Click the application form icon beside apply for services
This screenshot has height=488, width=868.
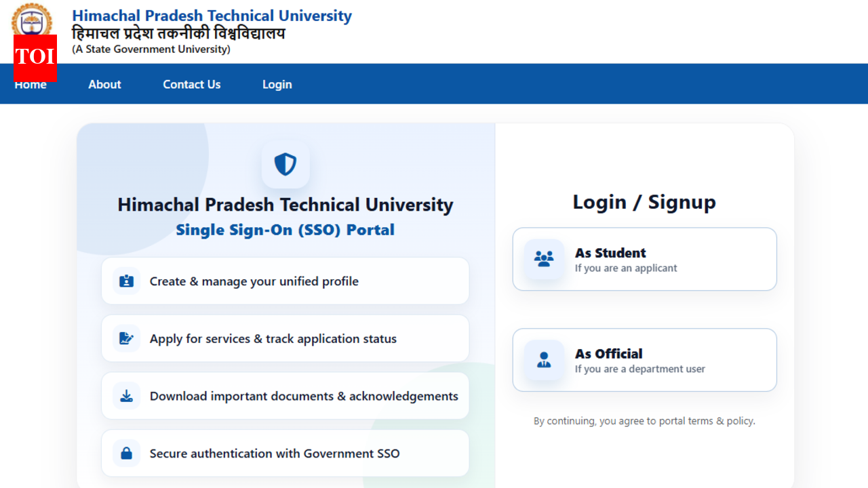(x=126, y=338)
